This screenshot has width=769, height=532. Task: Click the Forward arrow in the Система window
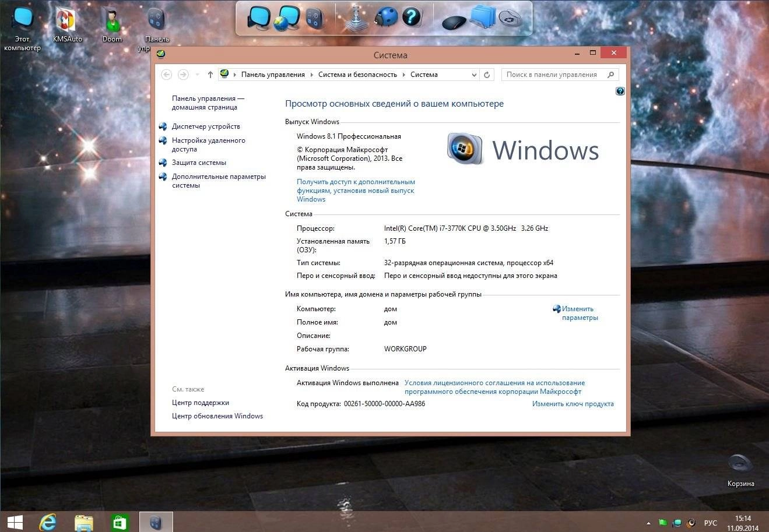183,75
